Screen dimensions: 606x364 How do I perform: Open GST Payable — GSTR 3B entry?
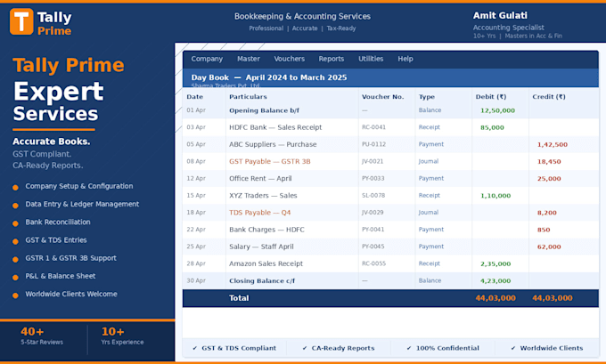click(390, 161)
